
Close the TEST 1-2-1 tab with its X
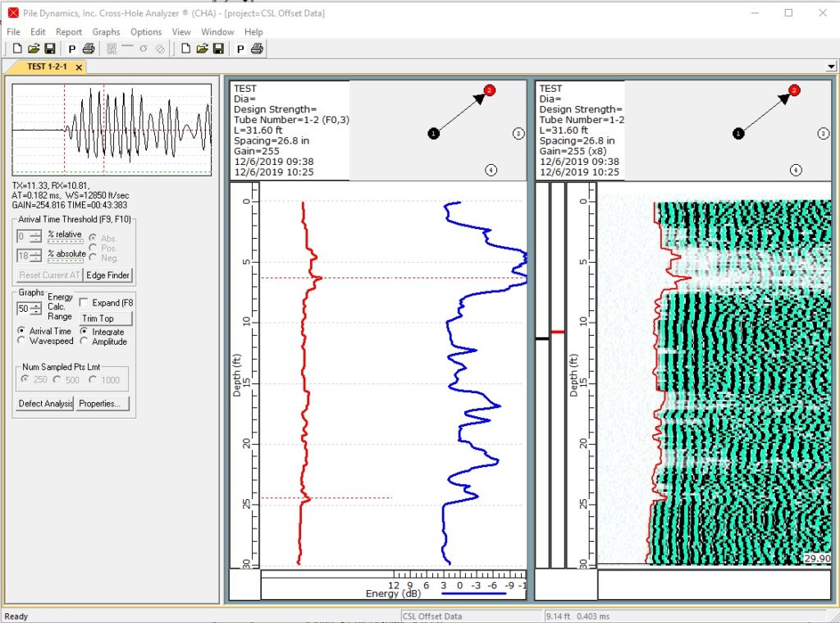pos(79,67)
